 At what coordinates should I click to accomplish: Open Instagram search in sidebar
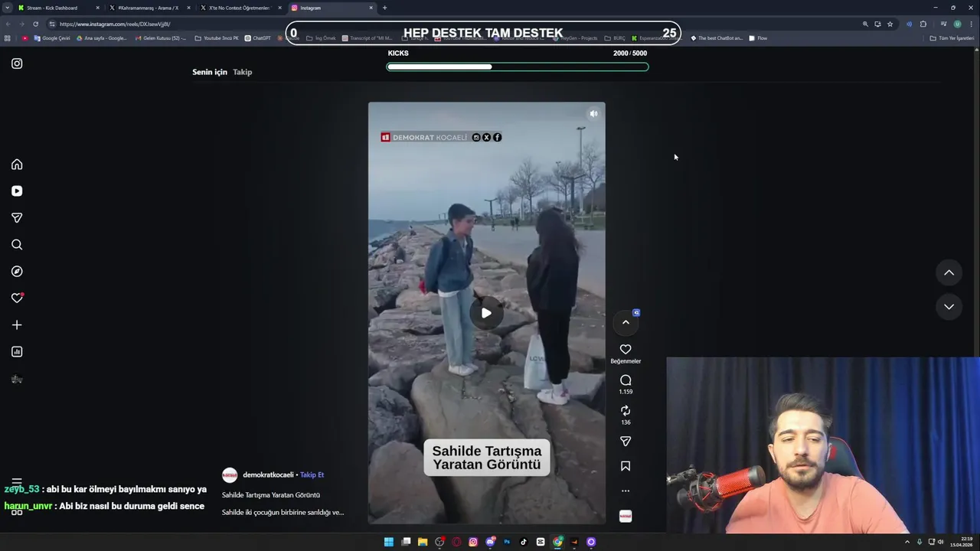point(17,245)
